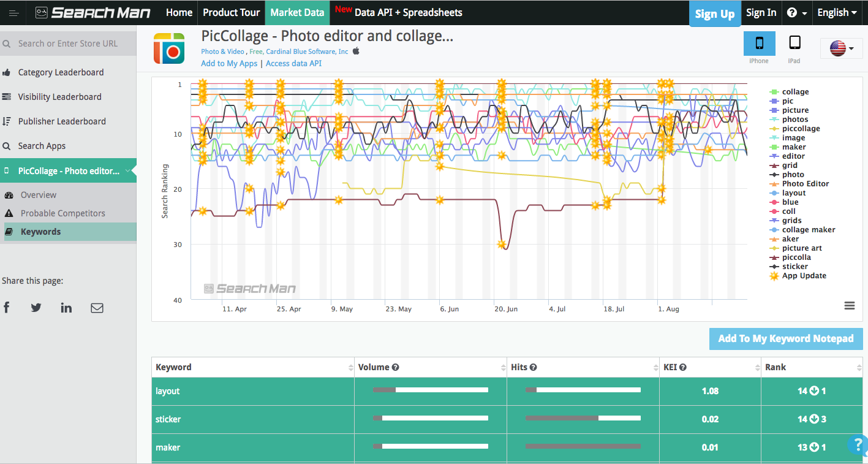
Task: Click the Overview dashboard icon
Action: (x=9, y=195)
